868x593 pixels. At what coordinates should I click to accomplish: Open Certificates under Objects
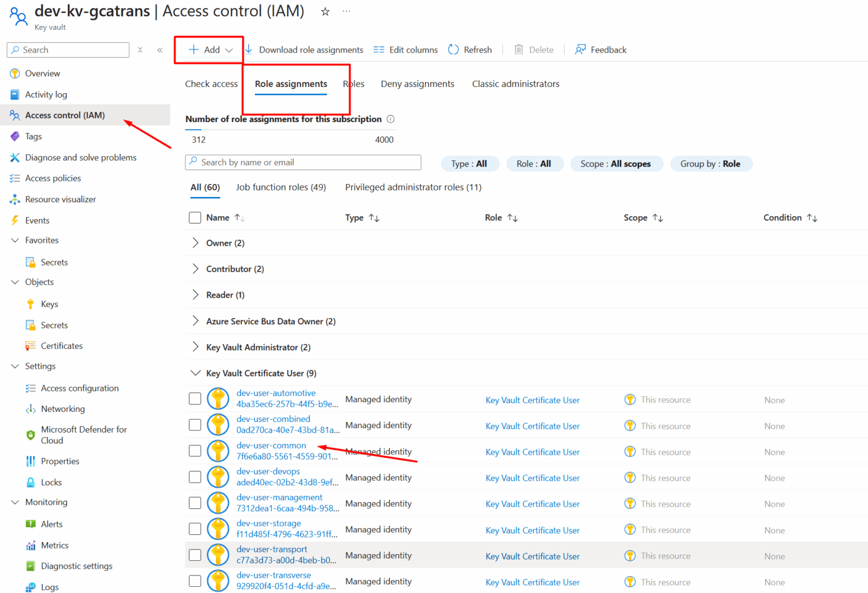61,345
